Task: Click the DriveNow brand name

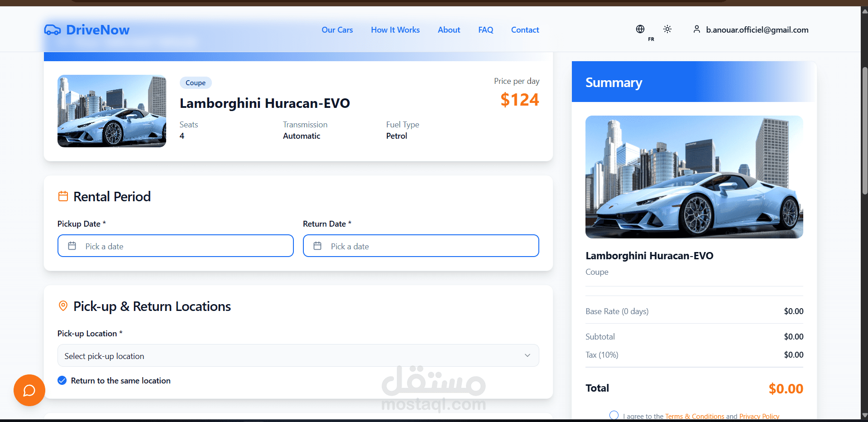Action: (98, 30)
